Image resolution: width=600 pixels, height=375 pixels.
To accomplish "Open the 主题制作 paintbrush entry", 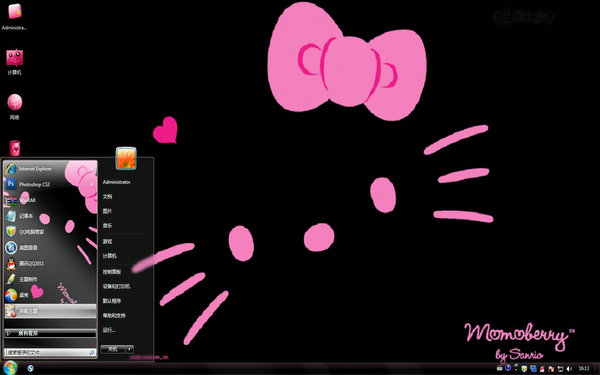I will click(x=50, y=279).
